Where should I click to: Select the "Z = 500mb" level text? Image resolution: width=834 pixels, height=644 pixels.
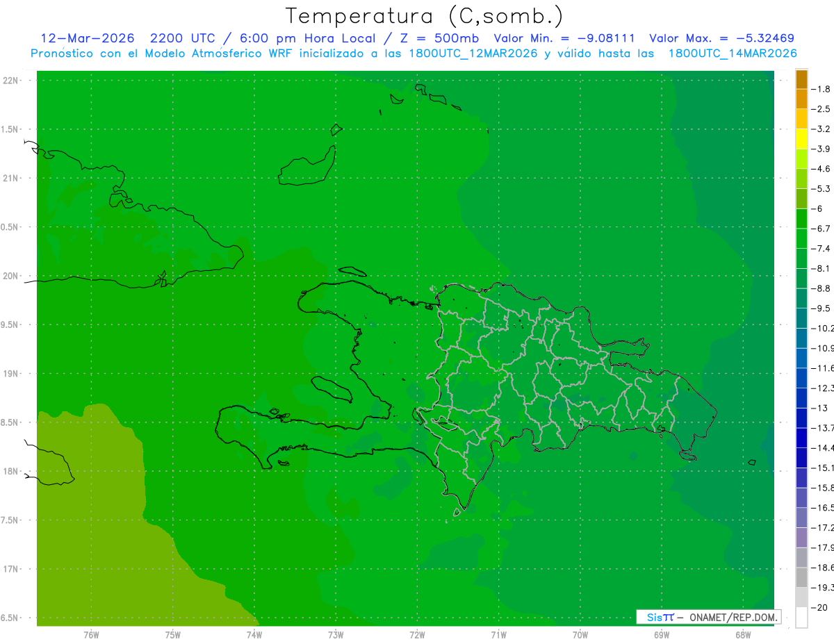point(440,38)
